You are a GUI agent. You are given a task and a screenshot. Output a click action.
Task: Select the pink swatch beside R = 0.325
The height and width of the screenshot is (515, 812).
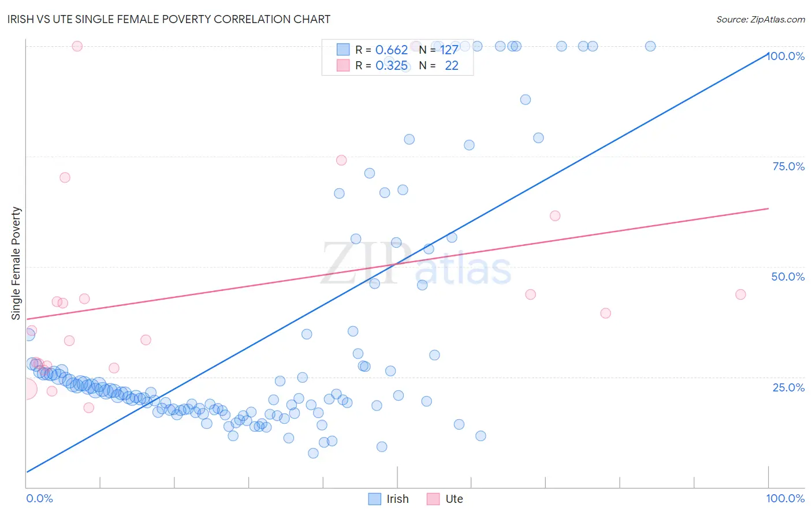(343, 65)
